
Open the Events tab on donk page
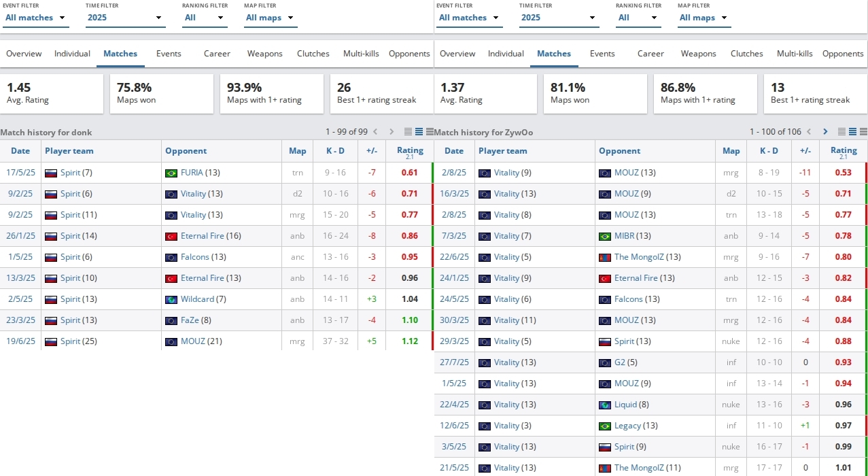pos(169,54)
